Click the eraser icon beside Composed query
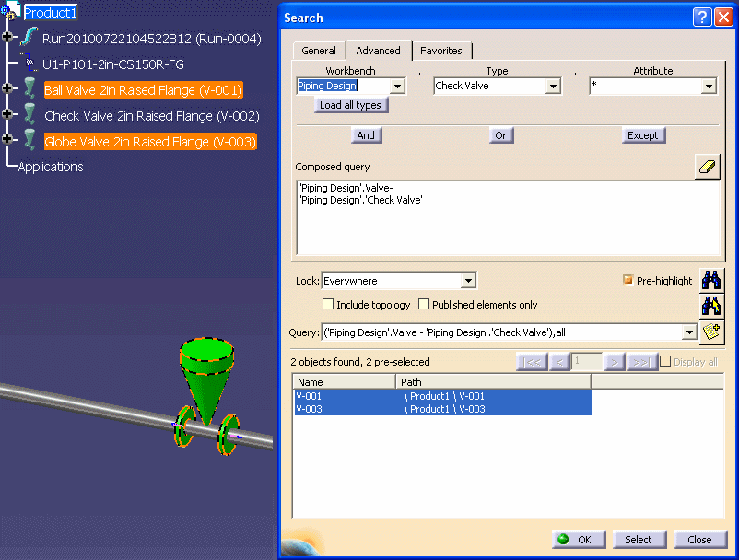The image size is (739, 560). 707,167
